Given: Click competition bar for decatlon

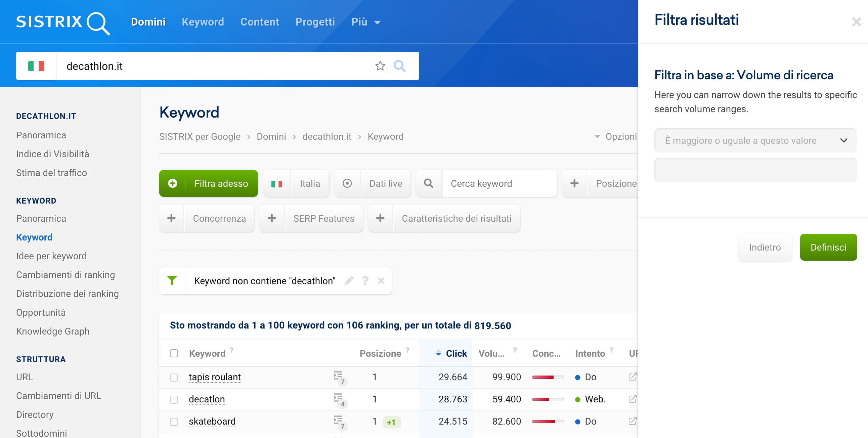Looking at the screenshot, I should [548, 399].
